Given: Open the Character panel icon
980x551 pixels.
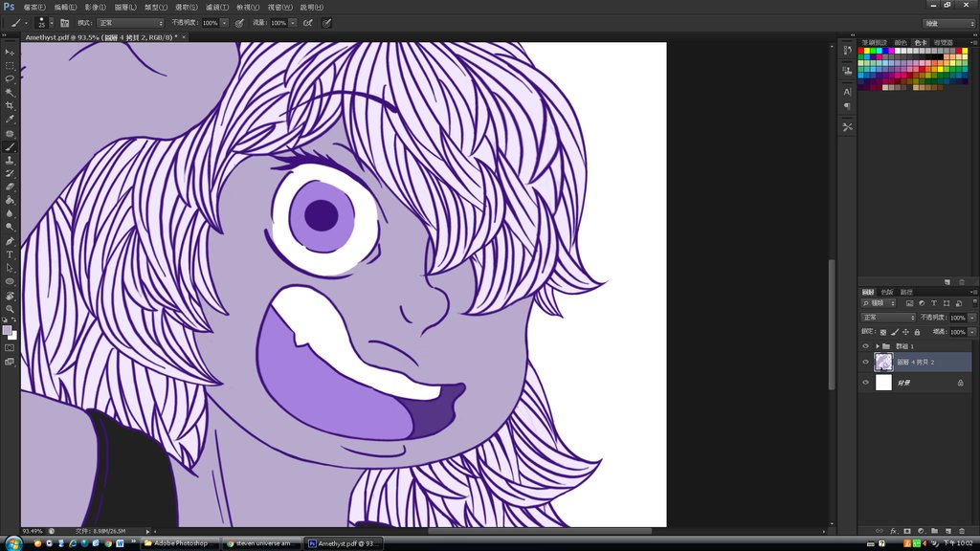Looking at the screenshot, I should click(848, 92).
